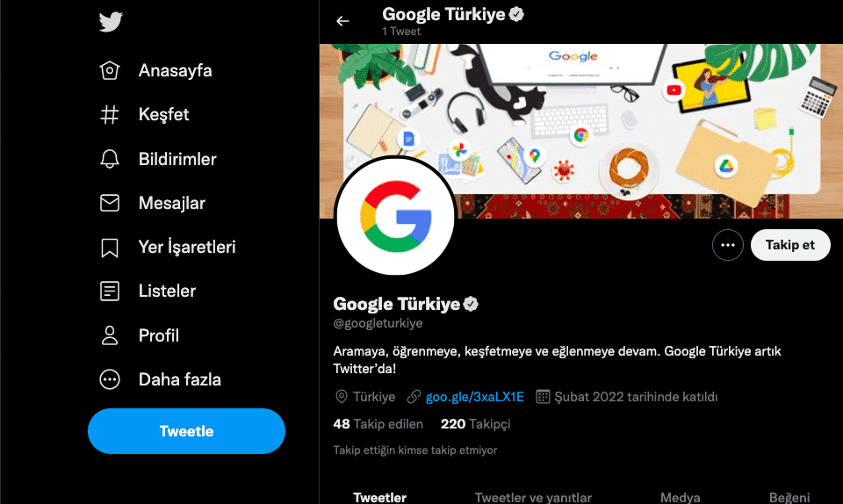
Task: View the 48 Takip edilen list
Action: pyautogui.click(x=378, y=424)
